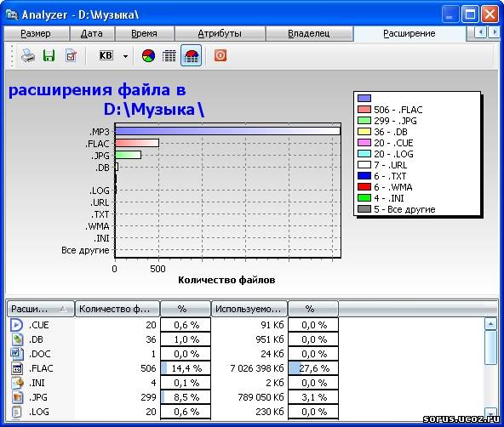Open the Владелец tab
Screen dimensions: 504x427
click(x=308, y=33)
